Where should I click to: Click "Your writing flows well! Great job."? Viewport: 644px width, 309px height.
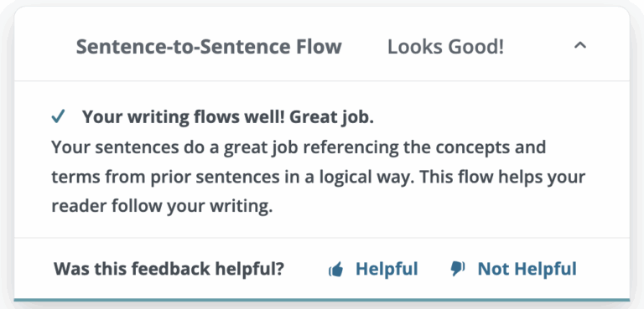pos(228,118)
